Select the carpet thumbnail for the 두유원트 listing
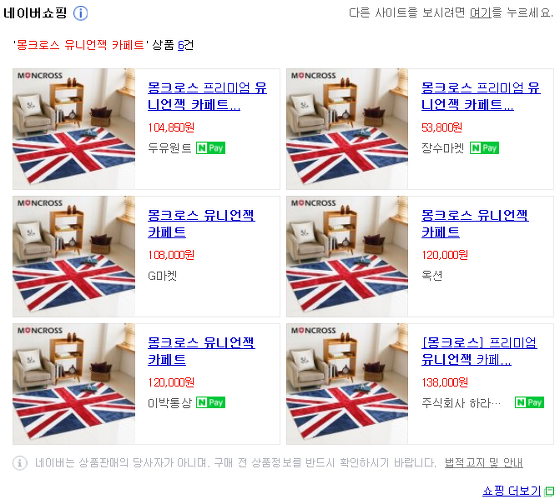Image resolution: width=560 pixels, height=504 pixels. [x=74, y=129]
